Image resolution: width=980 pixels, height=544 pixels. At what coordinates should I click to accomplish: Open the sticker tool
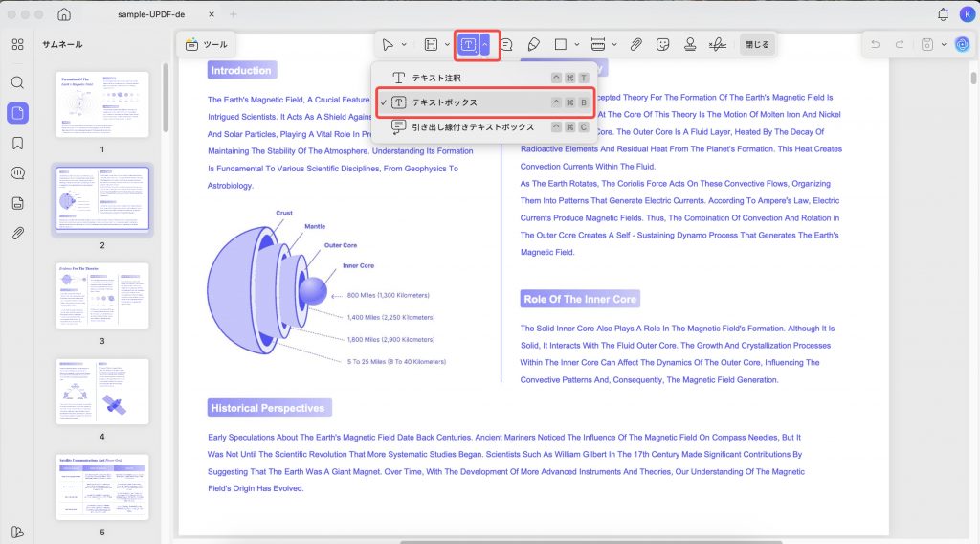[662, 44]
